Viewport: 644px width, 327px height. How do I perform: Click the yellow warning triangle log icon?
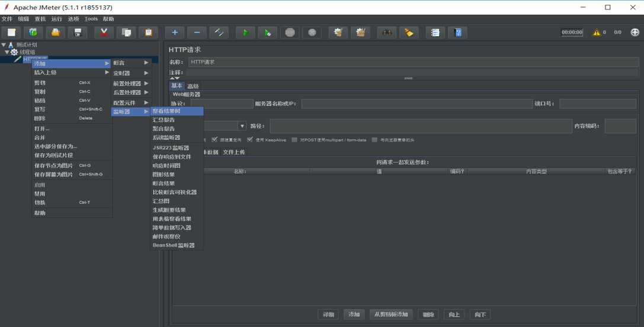(596, 32)
